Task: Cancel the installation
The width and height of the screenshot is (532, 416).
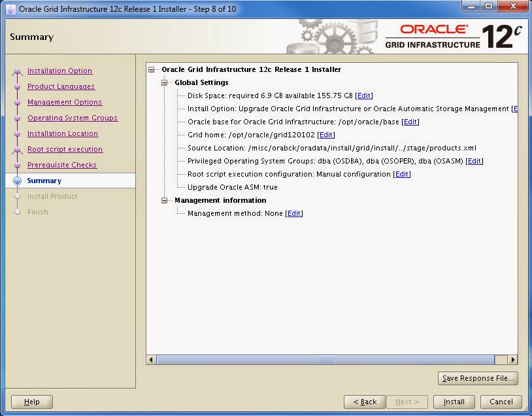Action: click(501, 402)
